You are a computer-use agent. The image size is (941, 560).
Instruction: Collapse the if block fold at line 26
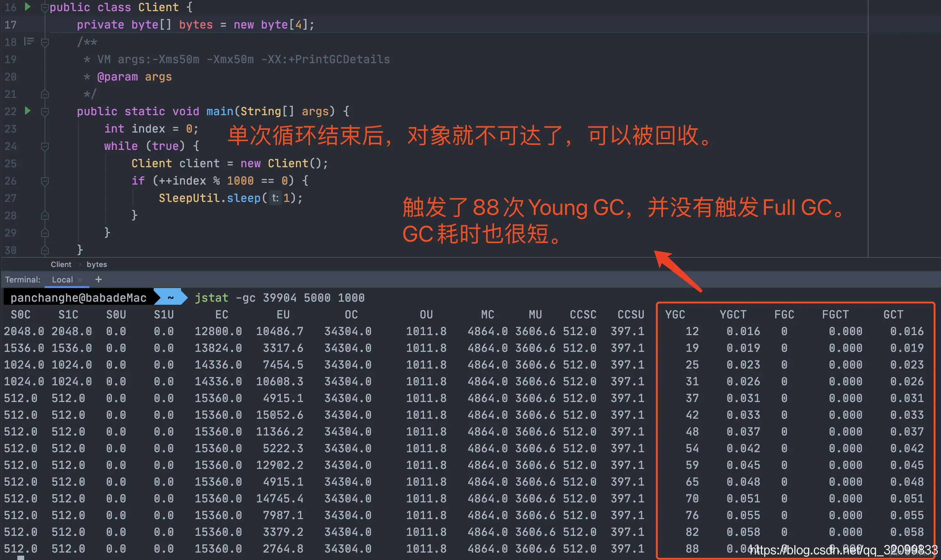pos(44,181)
